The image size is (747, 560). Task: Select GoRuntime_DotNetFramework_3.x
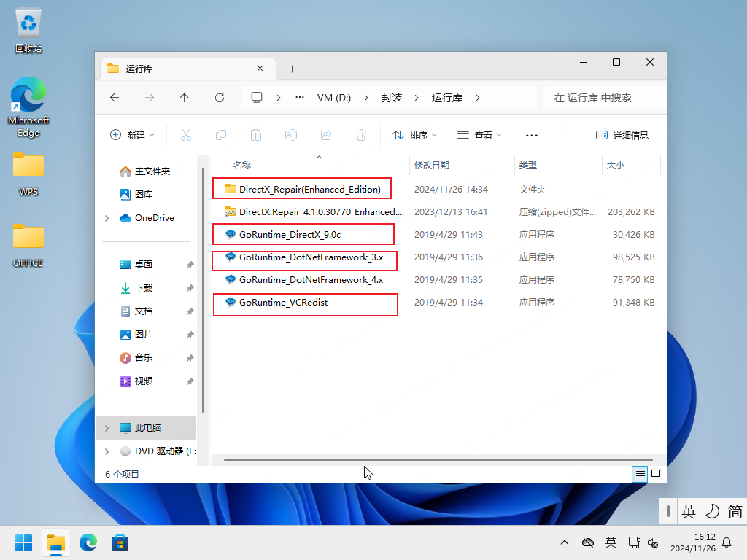[305, 257]
